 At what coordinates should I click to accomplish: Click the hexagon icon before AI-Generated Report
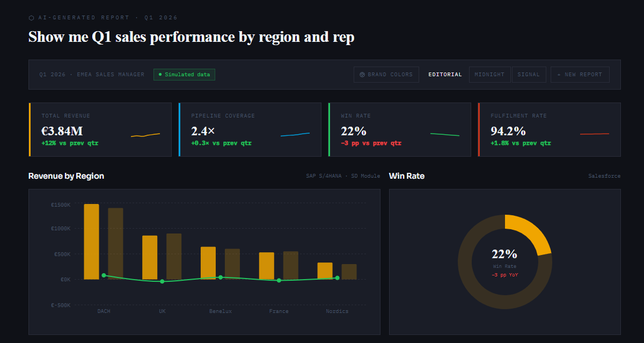(x=31, y=18)
